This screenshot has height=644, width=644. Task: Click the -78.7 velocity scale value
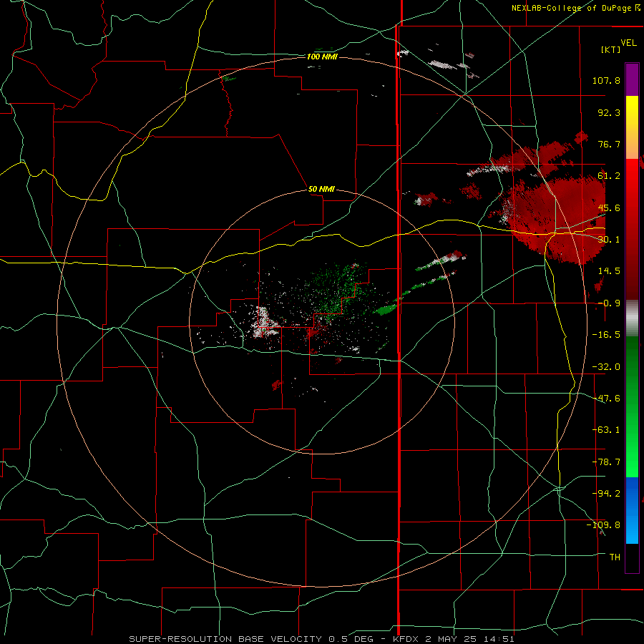pyautogui.click(x=606, y=462)
